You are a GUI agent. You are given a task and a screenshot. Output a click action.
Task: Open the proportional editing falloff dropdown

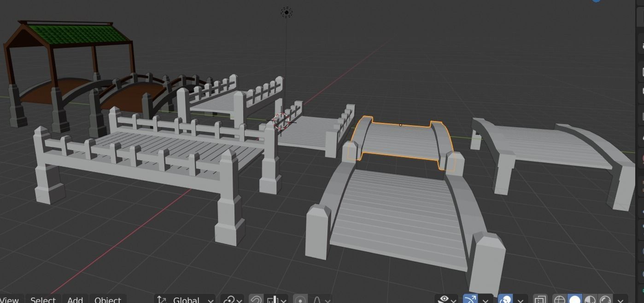click(x=321, y=299)
